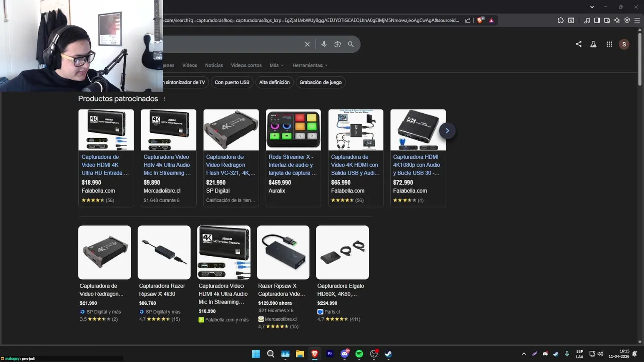Open the Google share icon

tap(579, 44)
